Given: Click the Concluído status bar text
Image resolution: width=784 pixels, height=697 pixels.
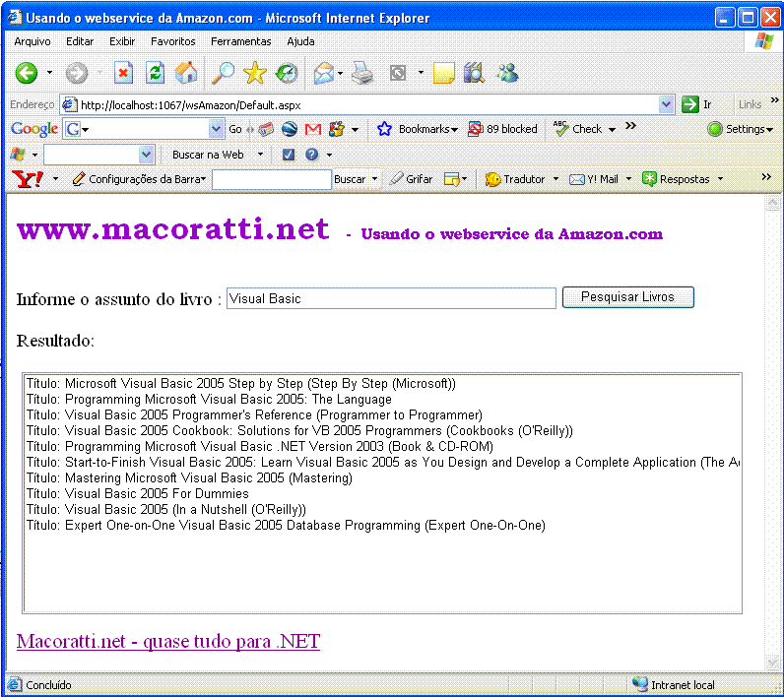Looking at the screenshot, I should coord(48,685).
